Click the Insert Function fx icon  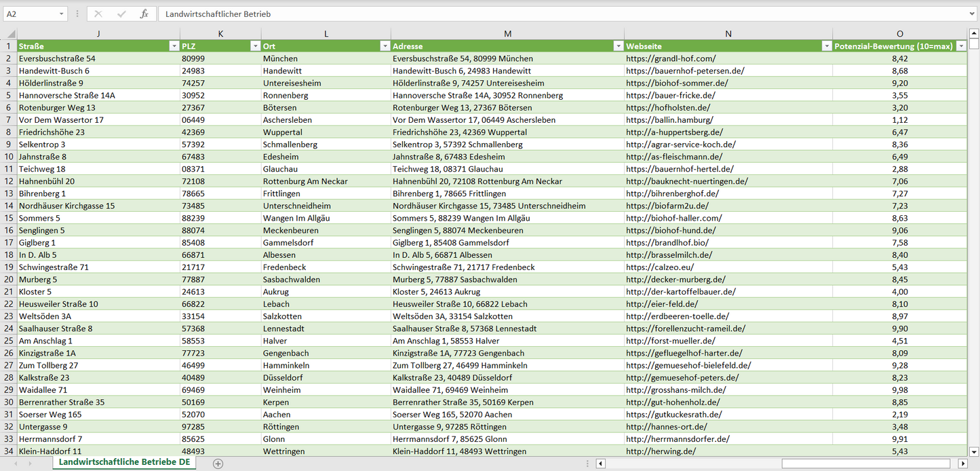pyautogui.click(x=144, y=14)
